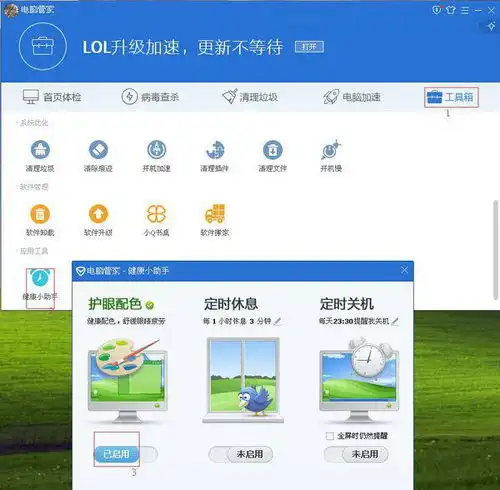500x490 pixels.
Task: Launch the orange 软件卸载 tool
Action: click(40, 220)
